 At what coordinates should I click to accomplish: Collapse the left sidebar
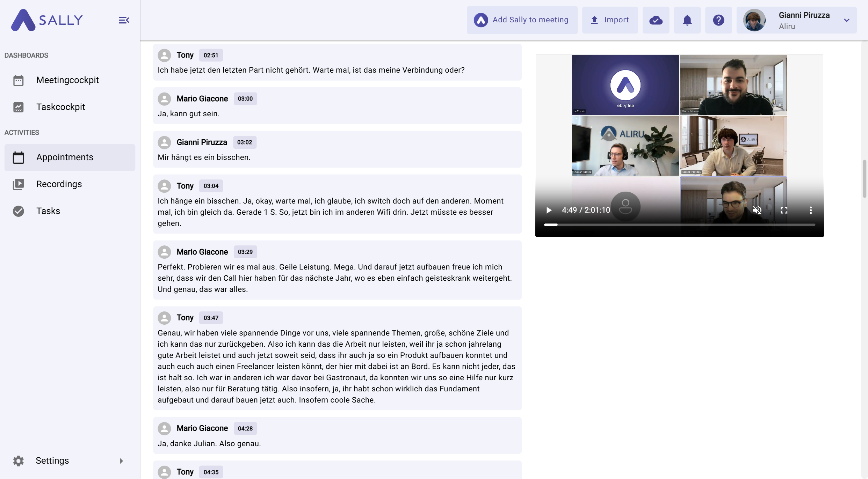[x=123, y=20]
